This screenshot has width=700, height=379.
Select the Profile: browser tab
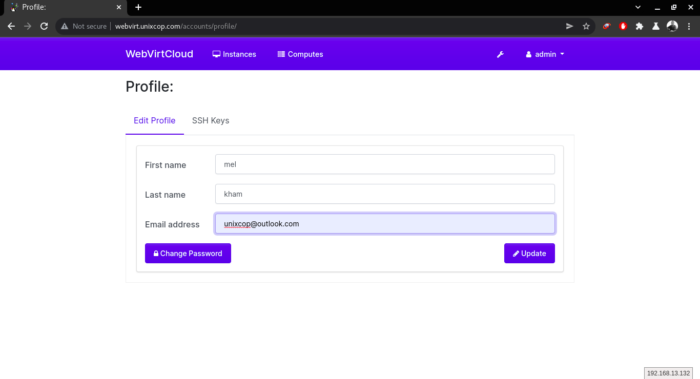coord(65,7)
